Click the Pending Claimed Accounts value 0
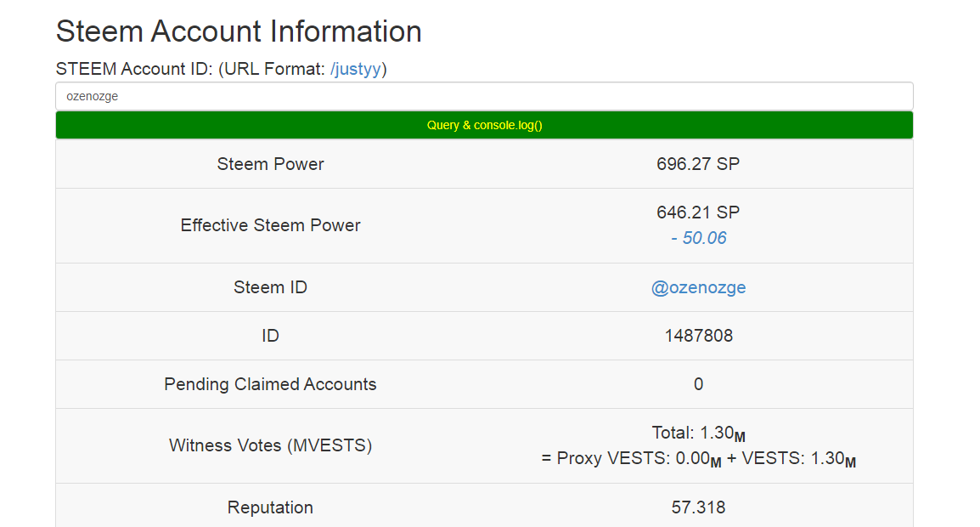Screen dimensions: 980x527 click(x=698, y=384)
